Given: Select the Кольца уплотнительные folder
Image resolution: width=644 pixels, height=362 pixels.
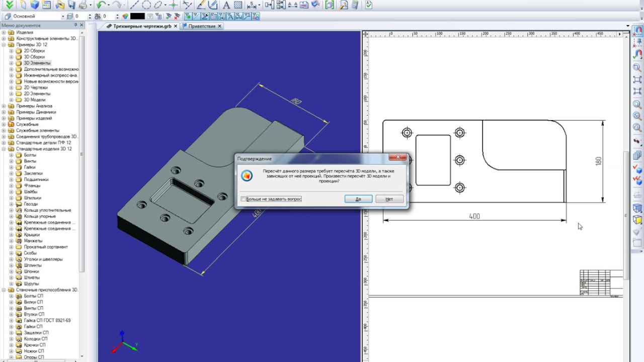Looking at the screenshot, I should click(x=47, y=210).
